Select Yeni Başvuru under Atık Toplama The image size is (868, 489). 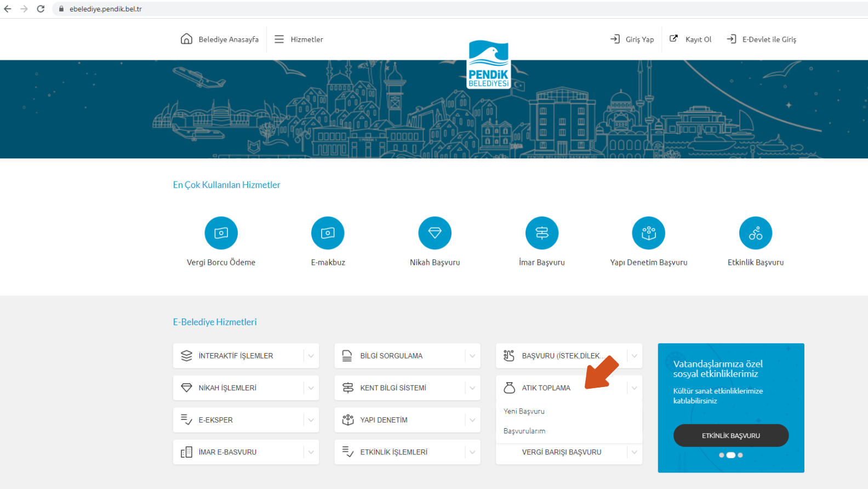[524, 411]
